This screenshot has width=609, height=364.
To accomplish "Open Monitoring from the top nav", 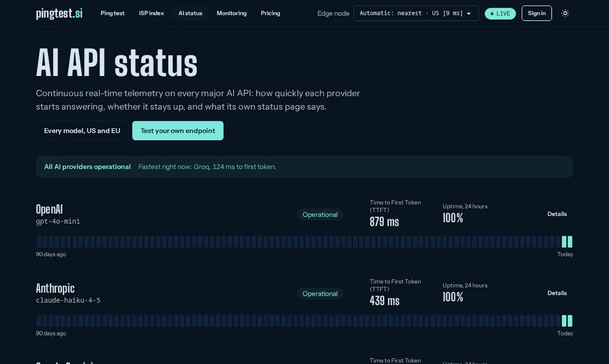I will coord(231,13).
